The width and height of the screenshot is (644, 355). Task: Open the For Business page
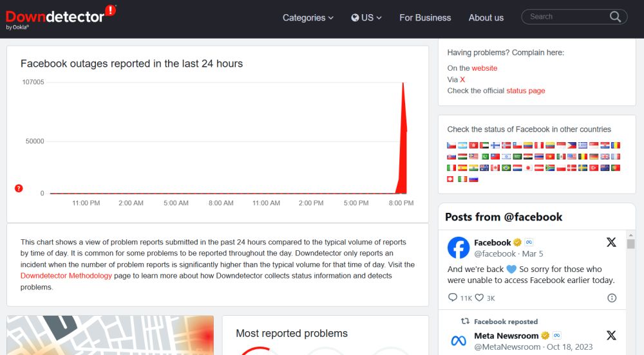pos(425,17)
